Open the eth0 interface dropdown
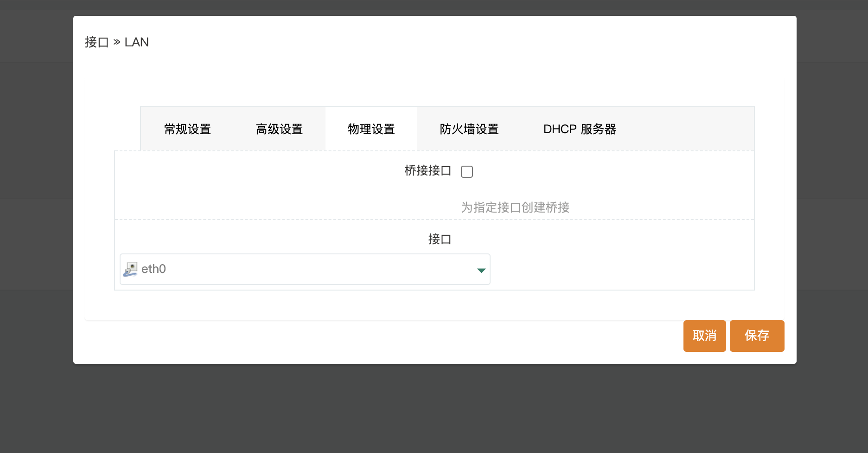868x453 pixels. 305,269
